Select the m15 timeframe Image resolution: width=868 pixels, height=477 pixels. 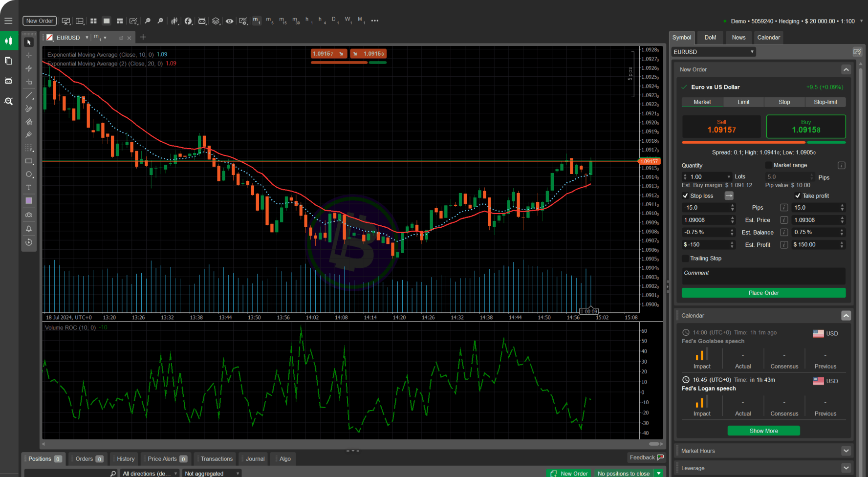pyautogui.click(x=283, y=21)
